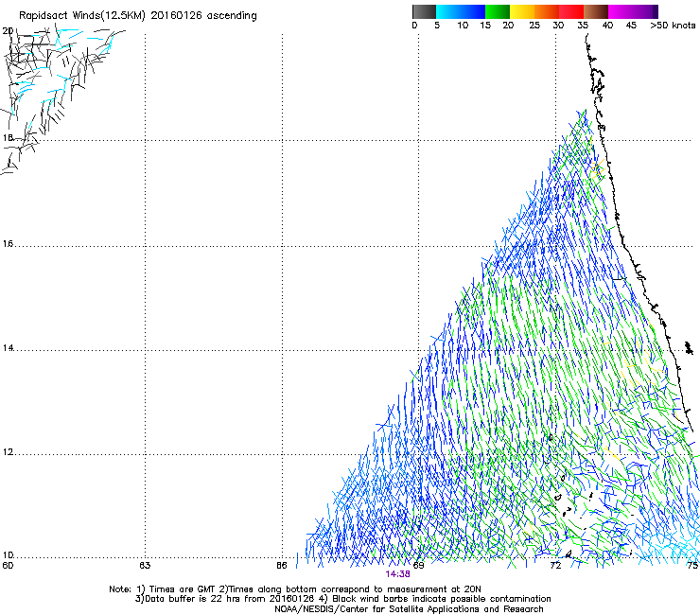Click the orange 25–30 knots legend segment
This screenshot has width=700, height=615.
pyautogui.click(x=547, y=11)
